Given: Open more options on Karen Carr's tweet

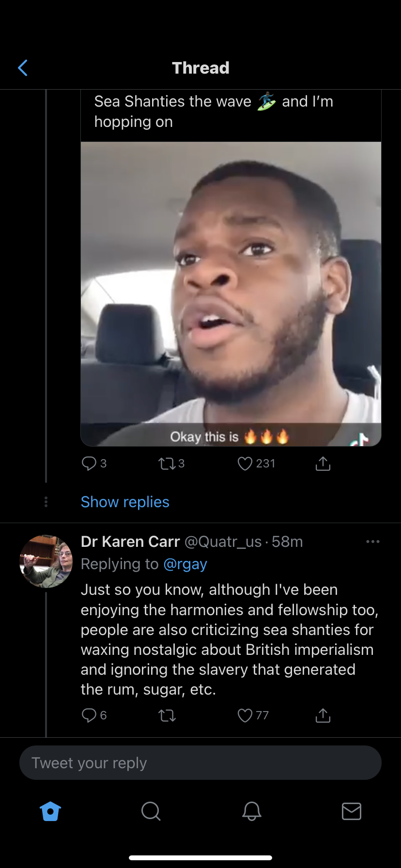Looking at the screenshot, I should tap(372, 542).
